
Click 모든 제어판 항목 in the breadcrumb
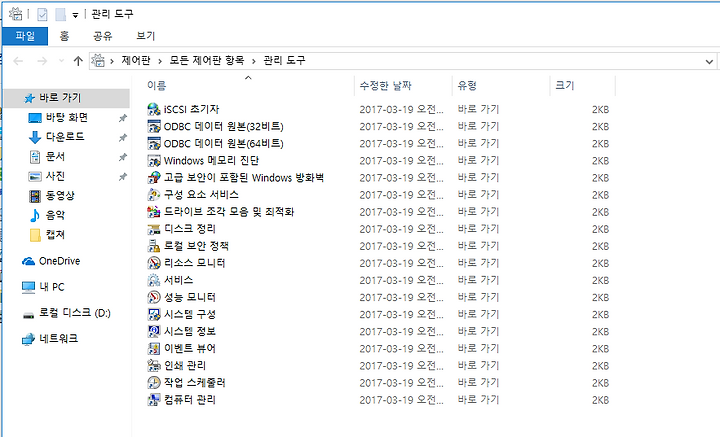[x=207, y=60]
